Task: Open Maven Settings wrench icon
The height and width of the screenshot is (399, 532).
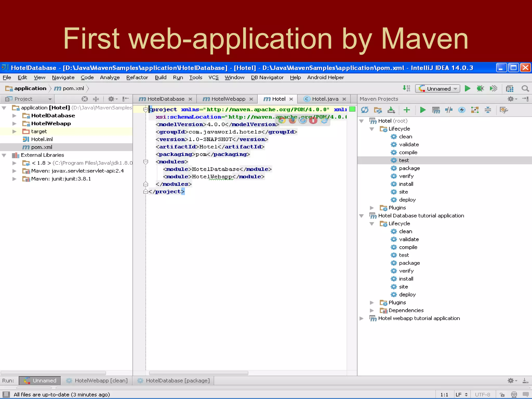Action: pos(504,110)
